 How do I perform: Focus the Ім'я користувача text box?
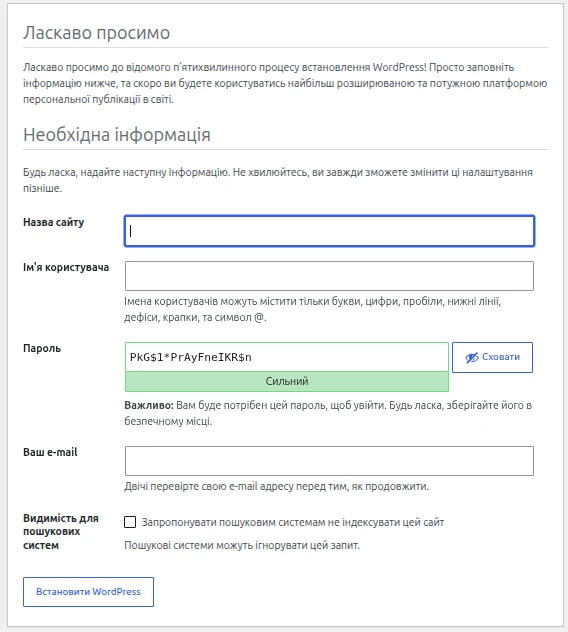pyautogui.click(x=329, y=276)
